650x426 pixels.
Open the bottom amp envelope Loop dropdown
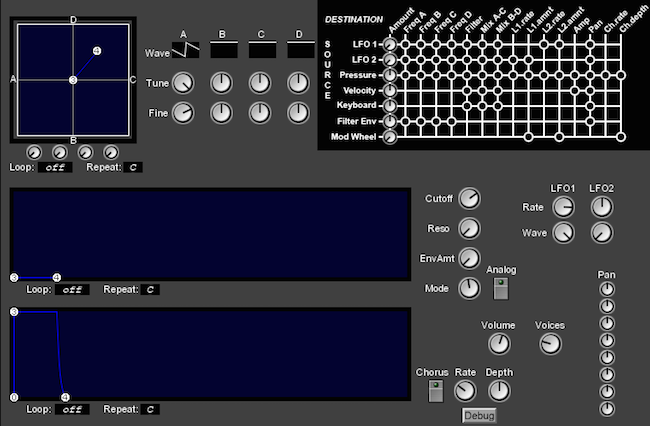tap(72, 409)
